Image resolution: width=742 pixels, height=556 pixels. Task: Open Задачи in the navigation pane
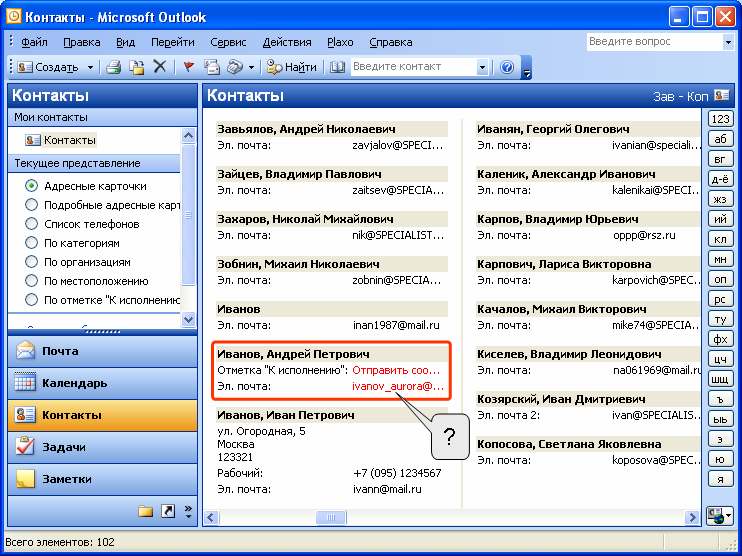click(x=102, y=447)
